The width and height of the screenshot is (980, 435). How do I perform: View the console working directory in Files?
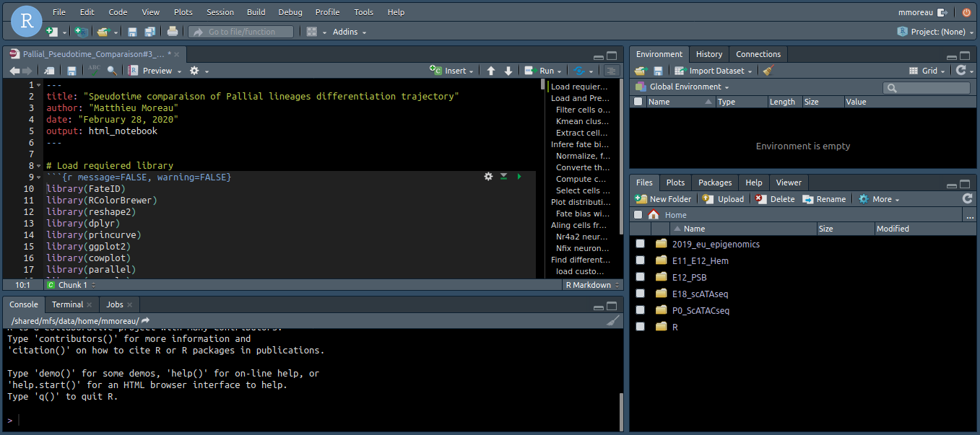pyautogui.click(x=145, y=320)
